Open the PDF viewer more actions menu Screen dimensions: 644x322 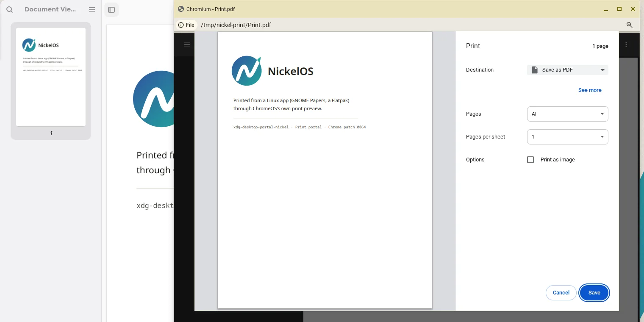[x=626, y=44]
